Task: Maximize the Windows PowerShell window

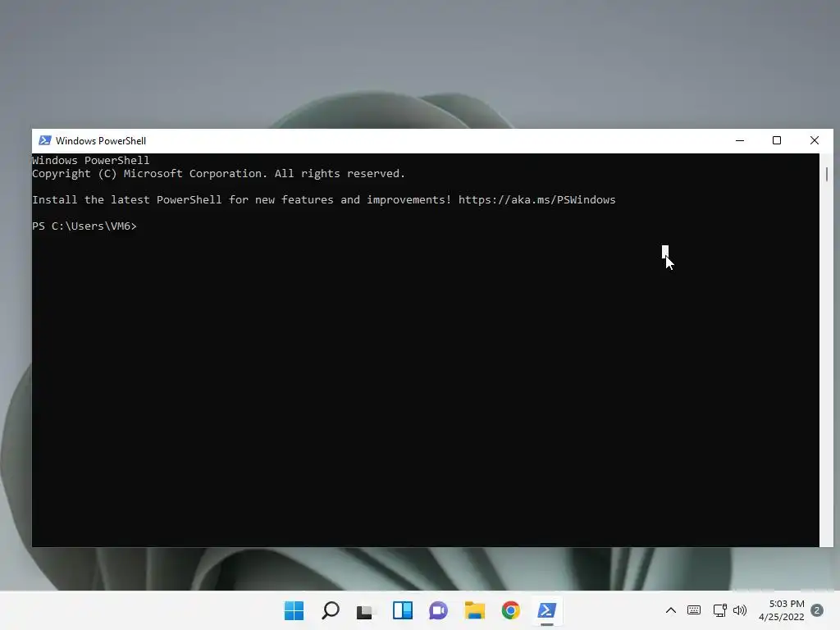Action: coord(777,140)
